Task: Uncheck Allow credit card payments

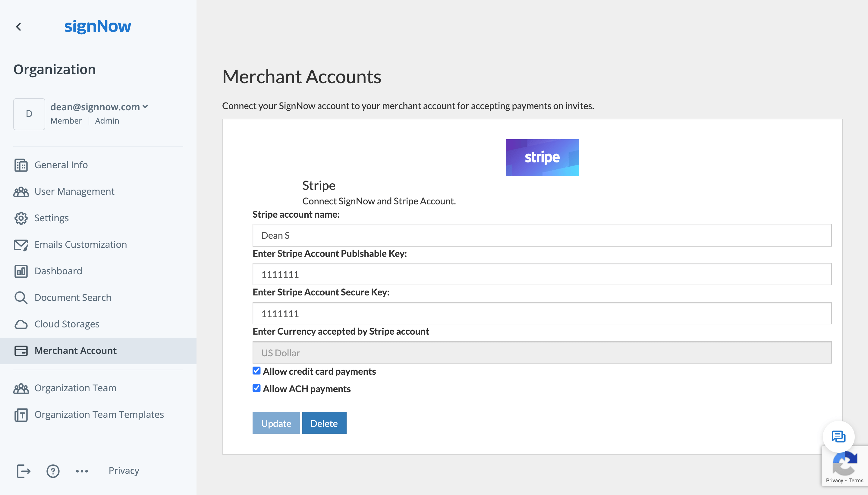Action: tap(256, 371)
